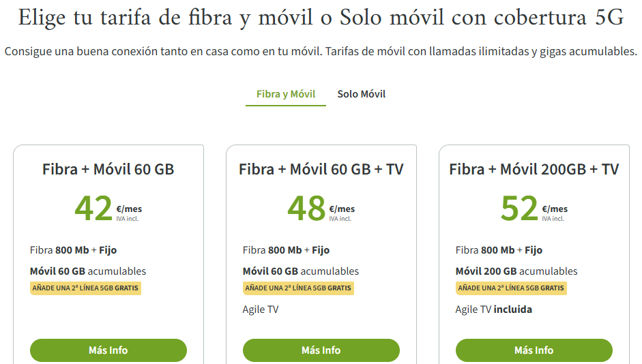Click the 42 €/mes price

click(x=108, y=209)
